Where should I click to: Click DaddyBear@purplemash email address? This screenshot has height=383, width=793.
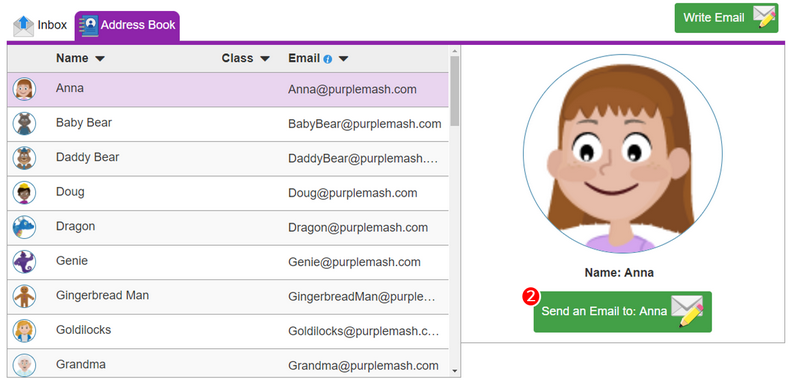[x=363, y=158]
